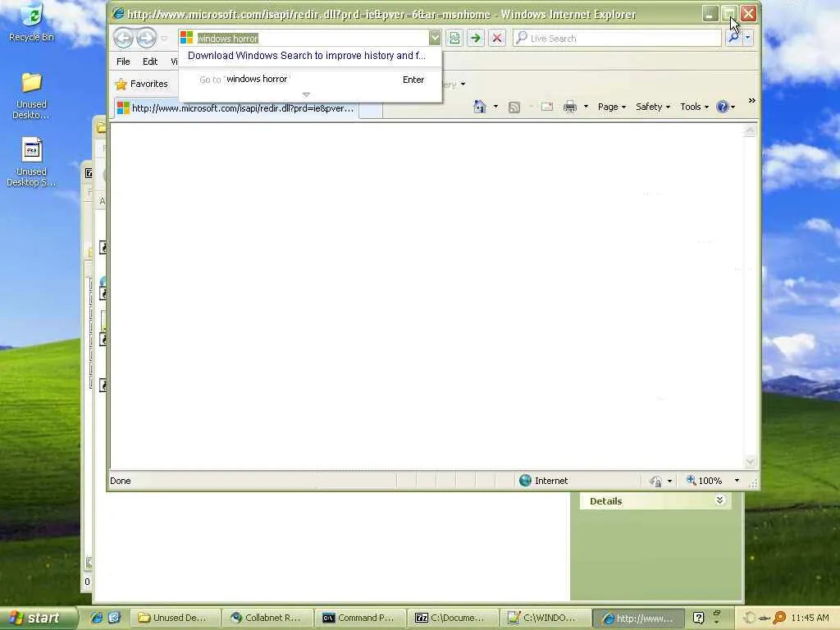The image size is (840, 630).
Task: Expand the address bar autocomplete dropdown arrow
Action: click(x=435, y=38)
